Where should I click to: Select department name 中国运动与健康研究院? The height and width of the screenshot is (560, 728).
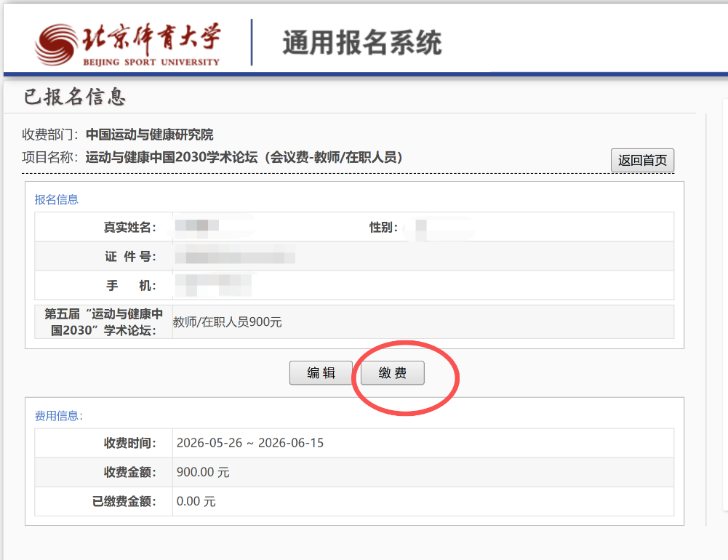150,135
